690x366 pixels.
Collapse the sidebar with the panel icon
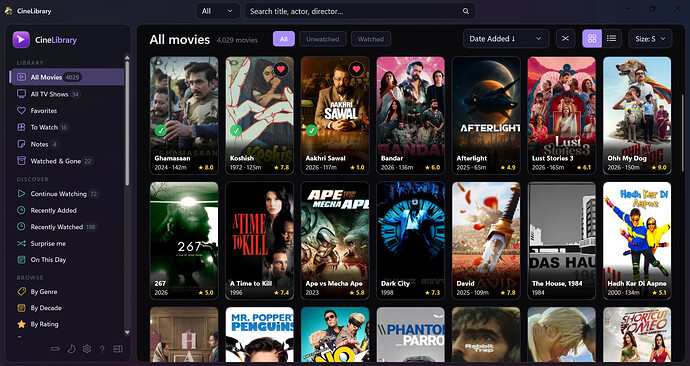coord(117,349)
